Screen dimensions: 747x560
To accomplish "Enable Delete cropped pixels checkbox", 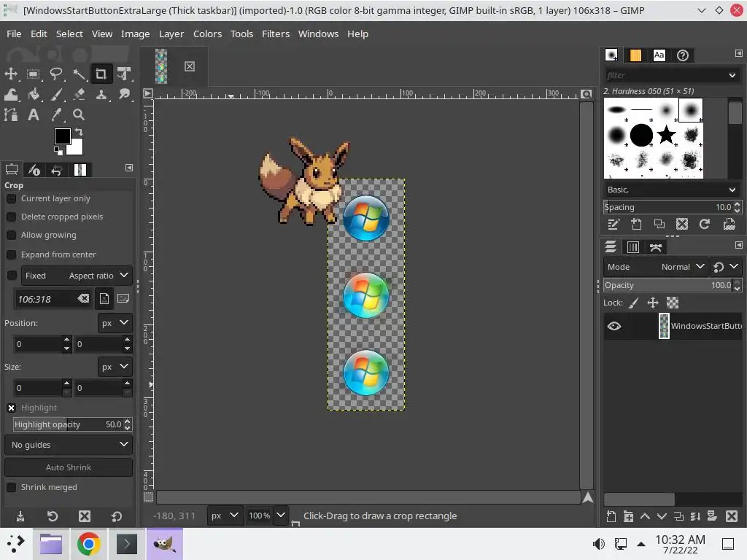I will point(12,217).
